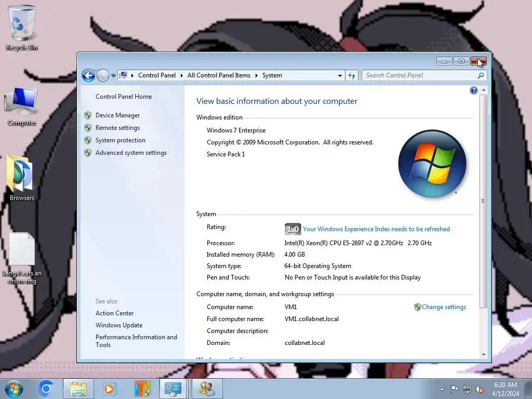Expand the arrow before Control Panel breadcrumb
Image resolution: width=532 pixels, height=399 pixels.
click(x=132, y=75)
